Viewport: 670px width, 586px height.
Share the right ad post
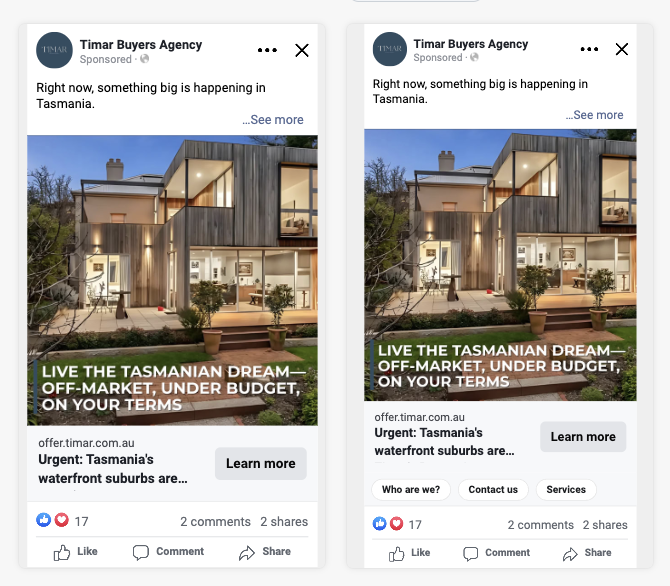pos(587,553)
